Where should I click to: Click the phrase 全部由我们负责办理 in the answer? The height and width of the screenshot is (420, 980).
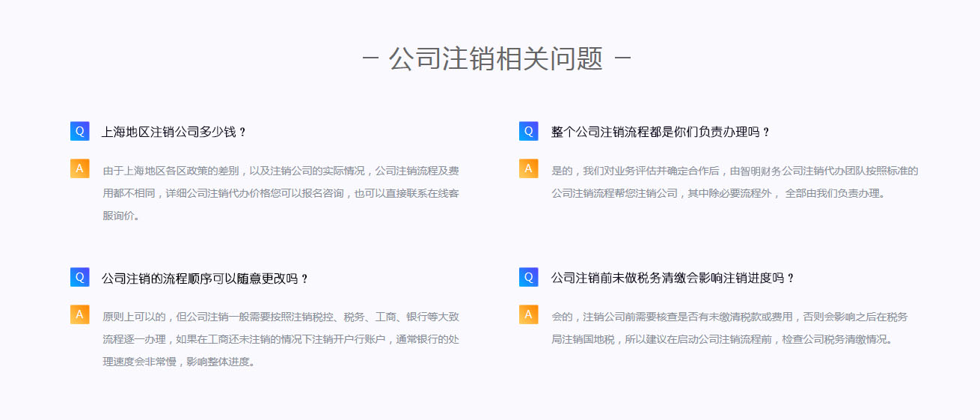pyautogui.click(x=835, y=193)
